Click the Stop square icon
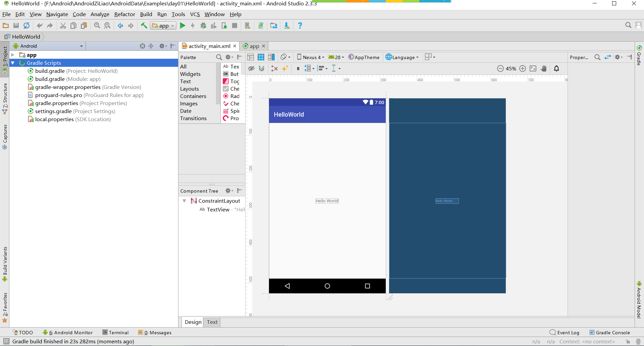This screenshot has height=346, width=644. coord(235,26)
